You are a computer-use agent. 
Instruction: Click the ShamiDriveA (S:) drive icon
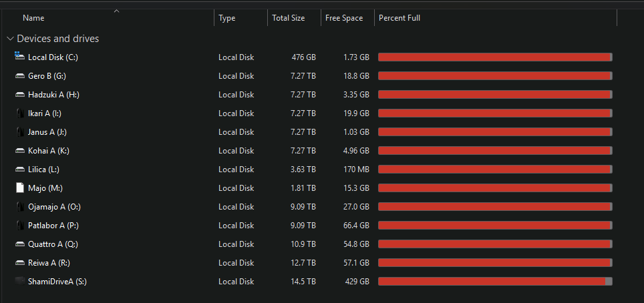click(20, 281)
